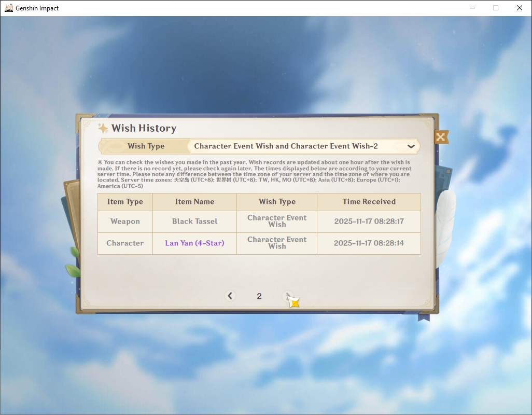Close the Genshin Impact window

point(519,8)
